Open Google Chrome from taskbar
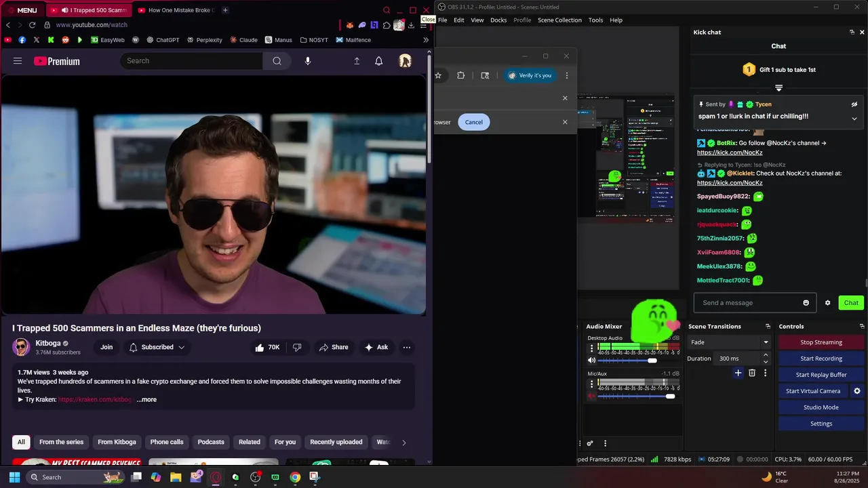The height and width of the screenshot is (488, 868). point(295,477)
